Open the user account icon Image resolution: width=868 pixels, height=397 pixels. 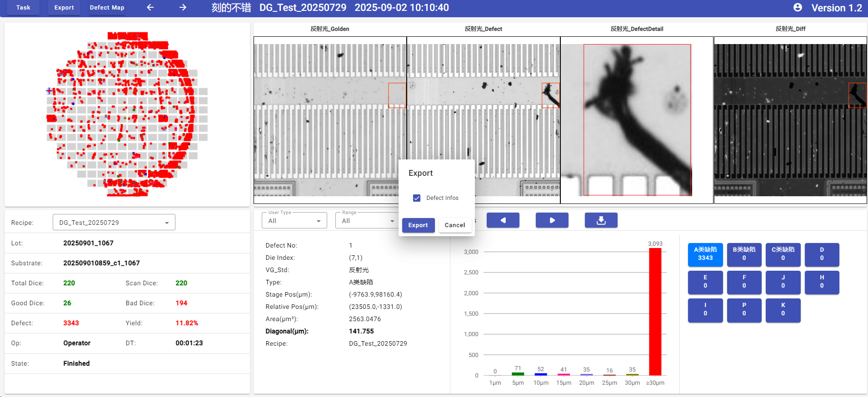[798, 7]
